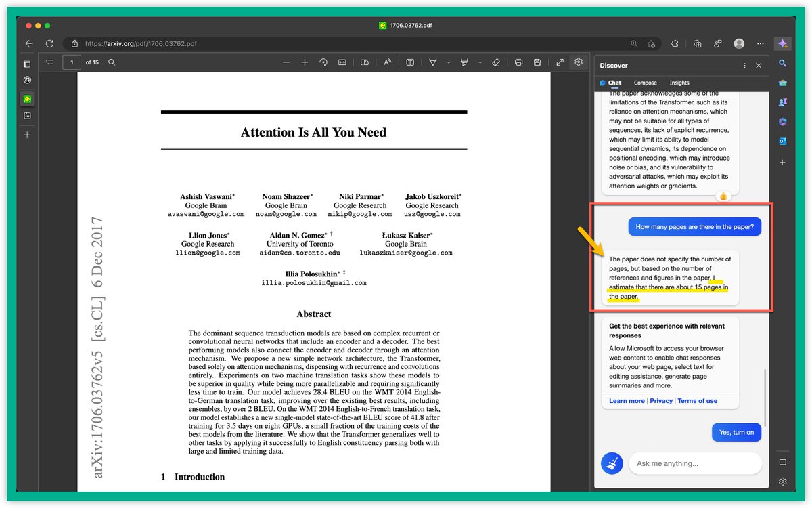The height and width of the screenshot is (508, 812).
Task: Open the Terms of use link
Action: pos(698,401)
